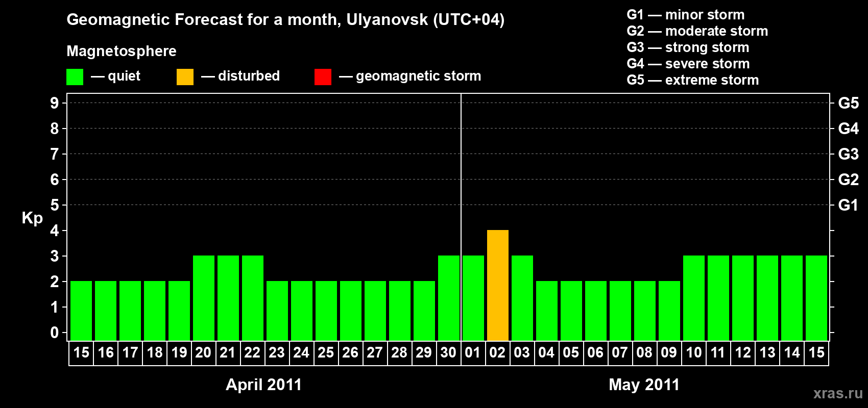This screenshot has height=408, width=868.
Task: Click the 'G5 — extreme storm' legend line
Action: pos(693,80)
